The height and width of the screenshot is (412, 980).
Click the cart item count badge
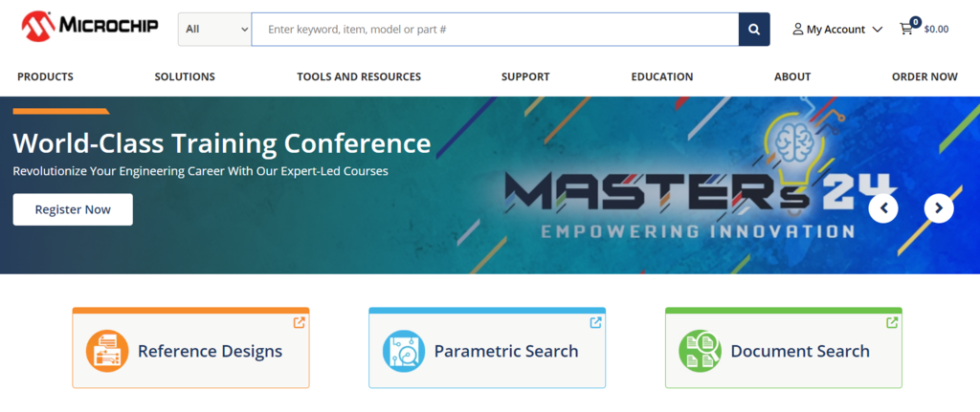tap(915, 22)
